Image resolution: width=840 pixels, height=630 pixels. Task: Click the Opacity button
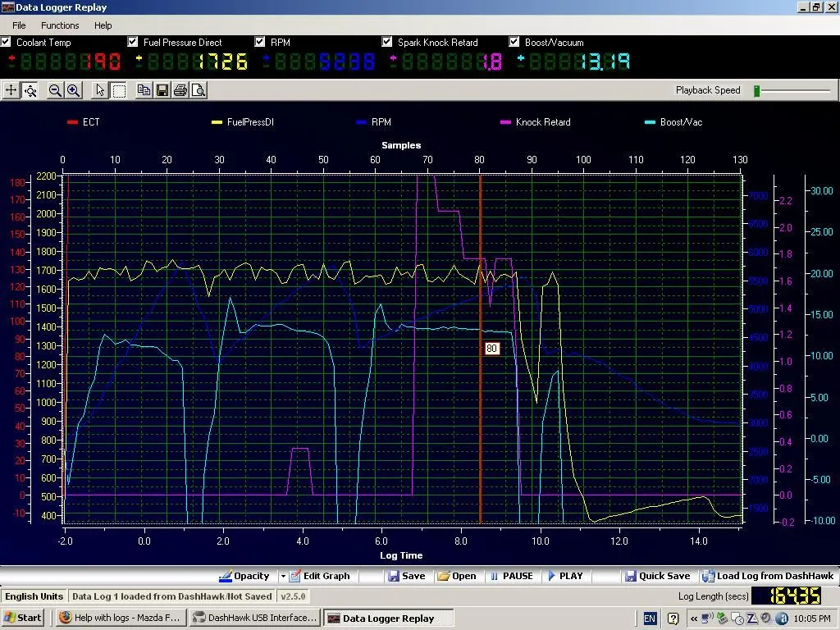coord(244,576)
